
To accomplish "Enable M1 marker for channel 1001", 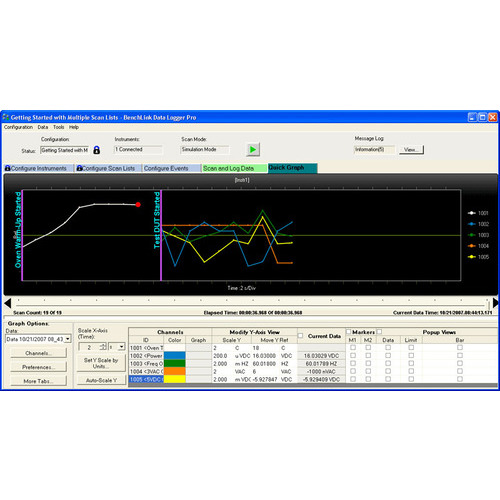I will tap(353, 347).
